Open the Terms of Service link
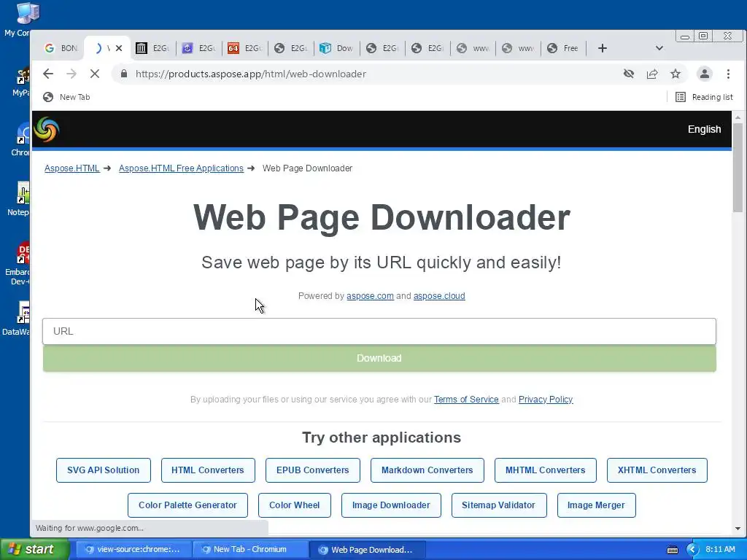This screenshot has height=560, width=747. 466,399
